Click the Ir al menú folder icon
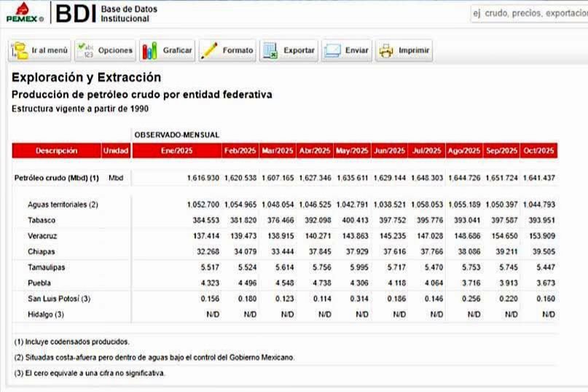Screen dimensions: 588x392 [20, 51]
